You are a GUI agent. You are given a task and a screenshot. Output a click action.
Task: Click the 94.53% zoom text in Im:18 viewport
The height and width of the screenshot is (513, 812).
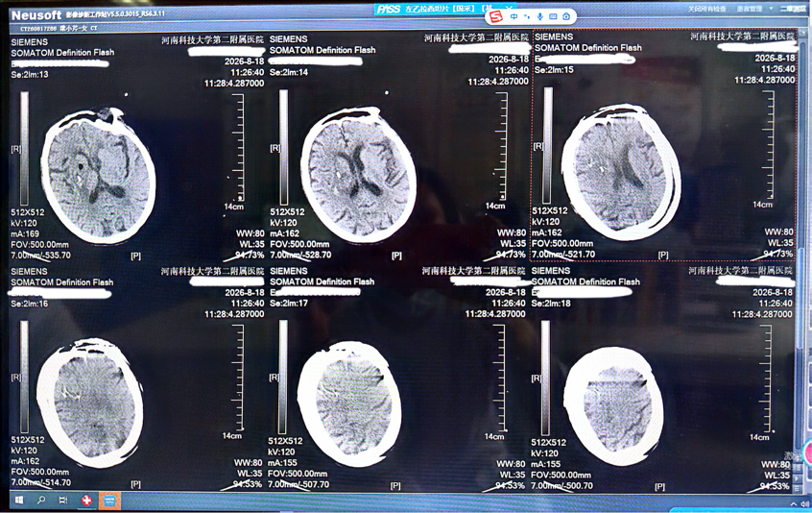tap(774, 486)
